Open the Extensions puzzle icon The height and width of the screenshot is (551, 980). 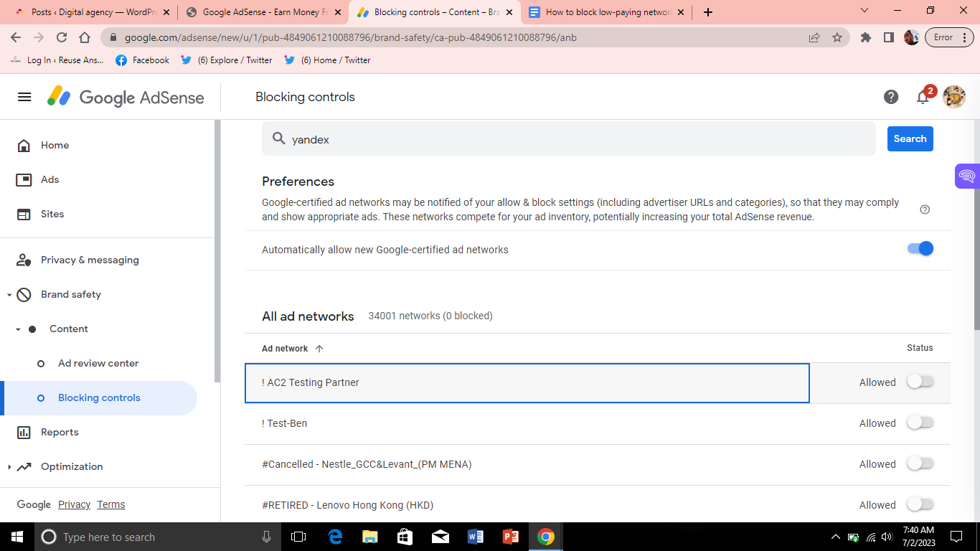(x=866, y=38)
